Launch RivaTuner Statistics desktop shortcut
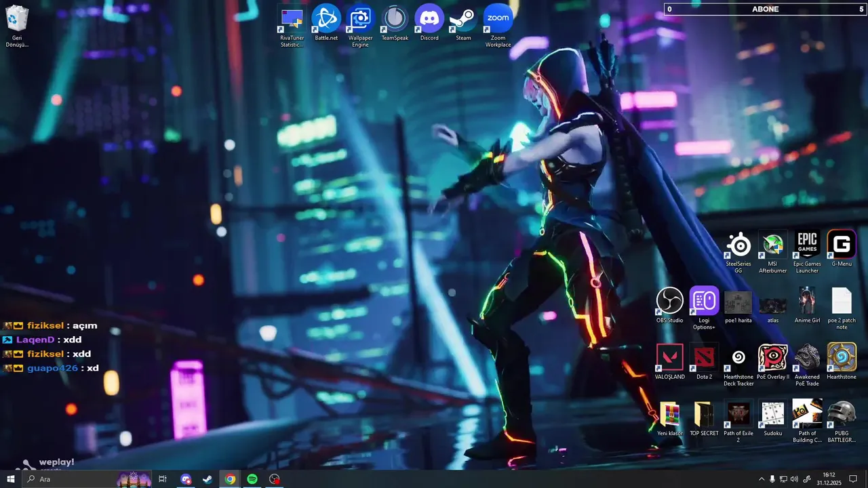Image resolution: width=868 pixels, height=488 pixels. (x=292, y=27)
